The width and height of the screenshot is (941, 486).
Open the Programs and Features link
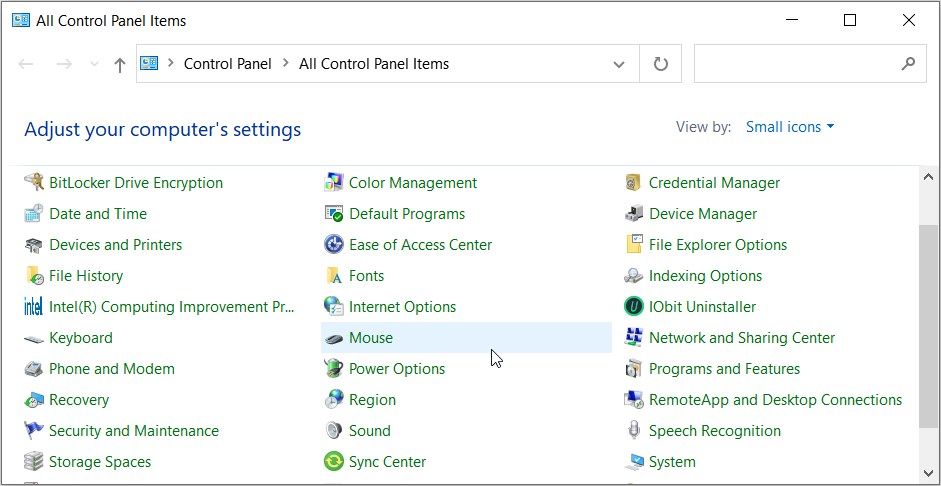pyautogui.click(x=724, y=369)
